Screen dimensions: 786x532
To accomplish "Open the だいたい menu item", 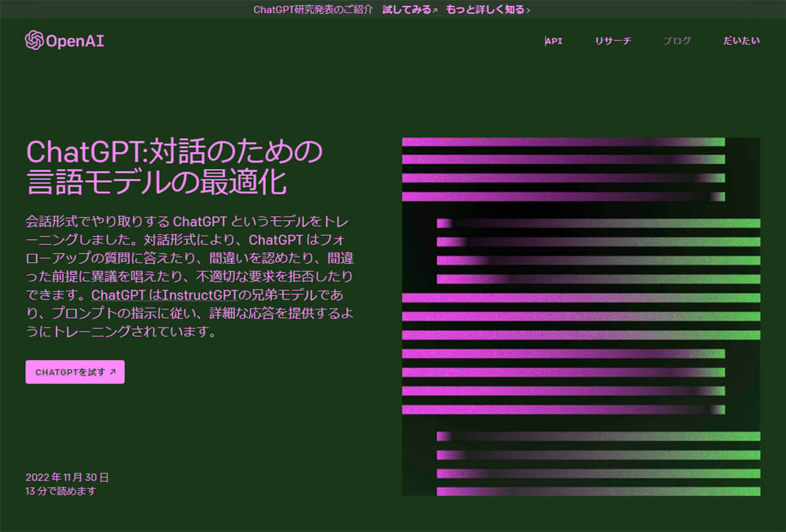I will [741, 41].
